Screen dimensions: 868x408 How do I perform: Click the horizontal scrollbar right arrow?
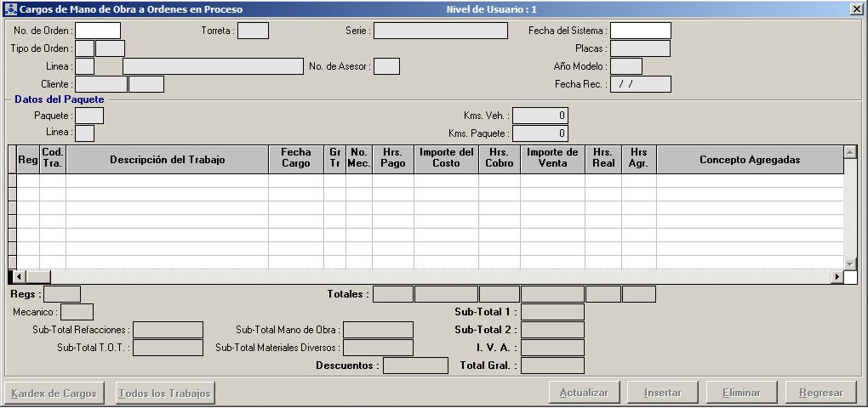point(837,277)
